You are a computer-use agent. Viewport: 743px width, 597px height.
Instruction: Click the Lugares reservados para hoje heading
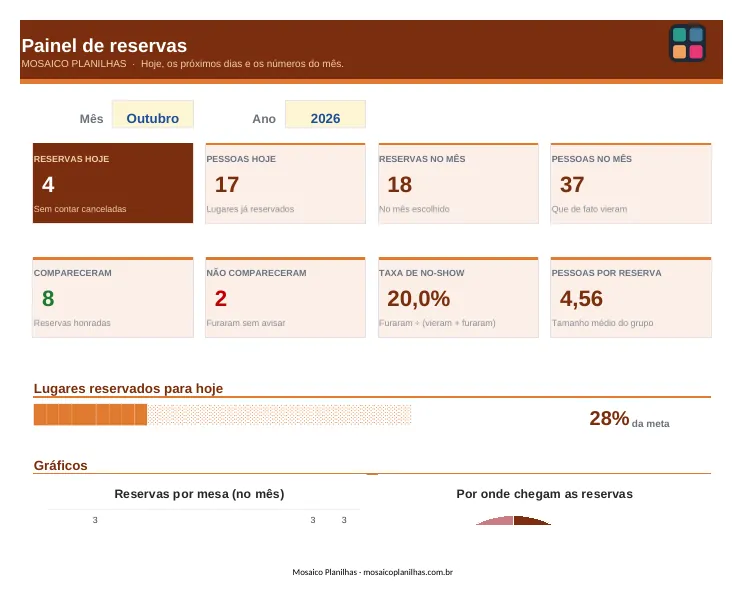[128, 389]
